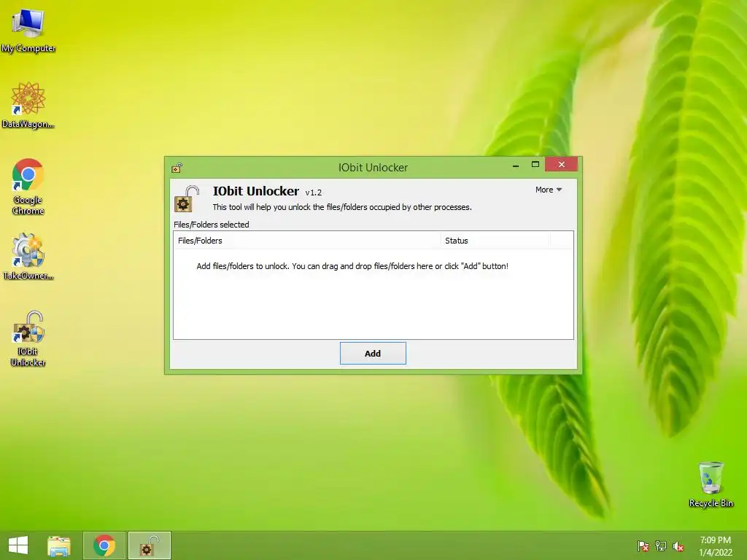Select the DataWagon desktop shortcut
The height and width of the screenshot is (560, 747).
click(28, 105)
